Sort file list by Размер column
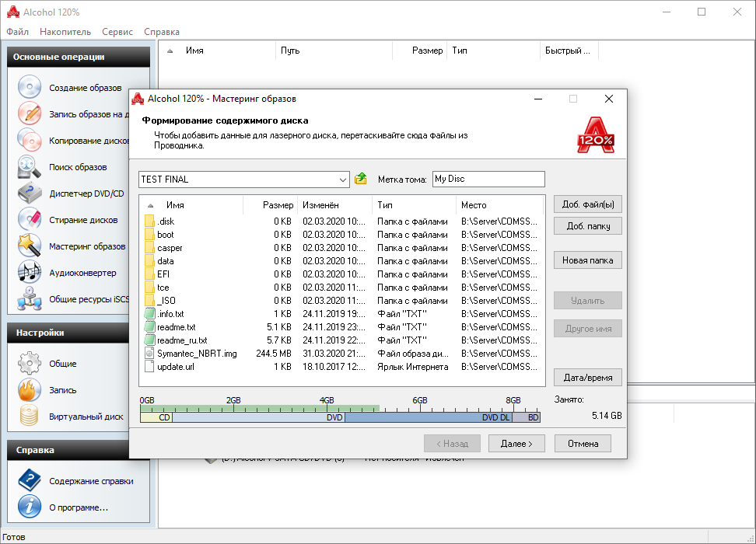This screenshot has width=756, height=544. tap(271, 205)
